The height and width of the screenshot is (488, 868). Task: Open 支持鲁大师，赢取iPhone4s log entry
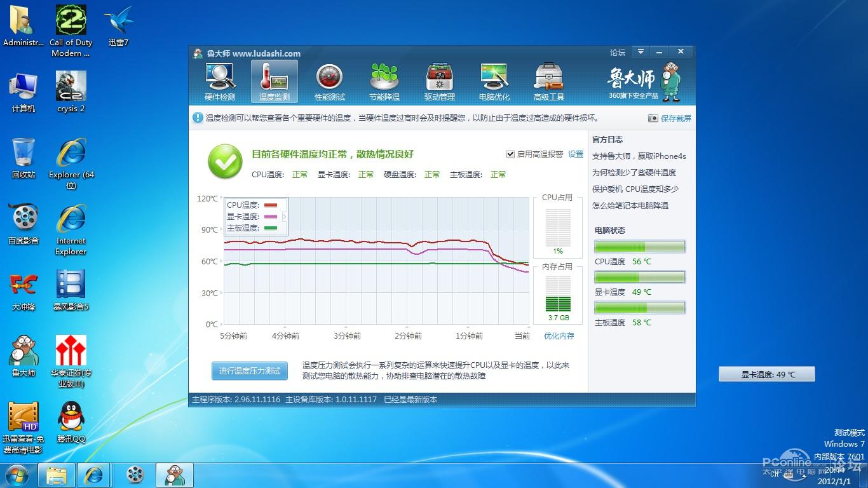click(x=639, y=156)
